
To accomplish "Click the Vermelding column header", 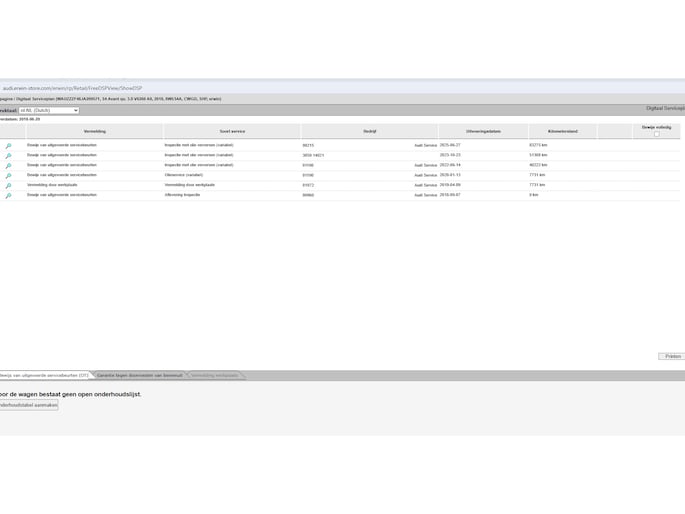I will (94, 131).
